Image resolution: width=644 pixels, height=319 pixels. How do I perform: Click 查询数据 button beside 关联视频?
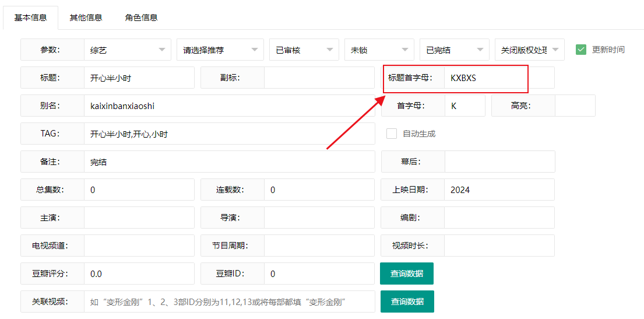(x=407, y=302)
